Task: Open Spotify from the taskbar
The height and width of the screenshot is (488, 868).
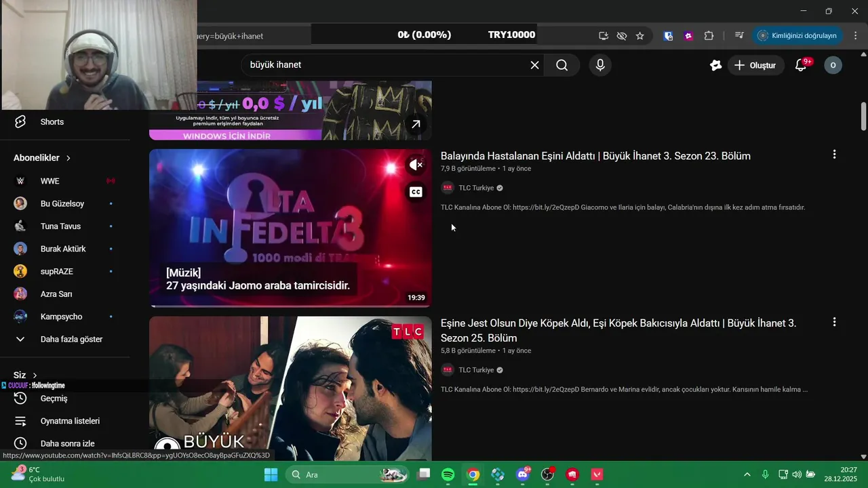Action: pos(448,474)
